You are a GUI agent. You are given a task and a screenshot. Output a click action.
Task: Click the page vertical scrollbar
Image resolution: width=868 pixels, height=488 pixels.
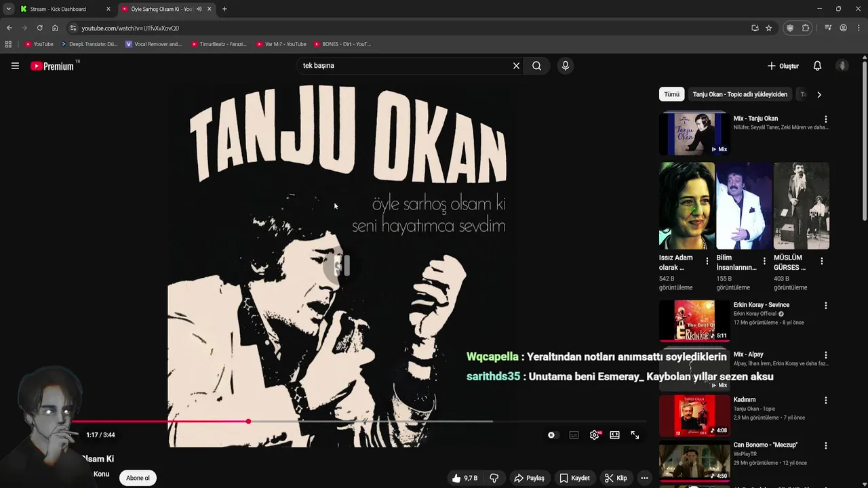865,141
